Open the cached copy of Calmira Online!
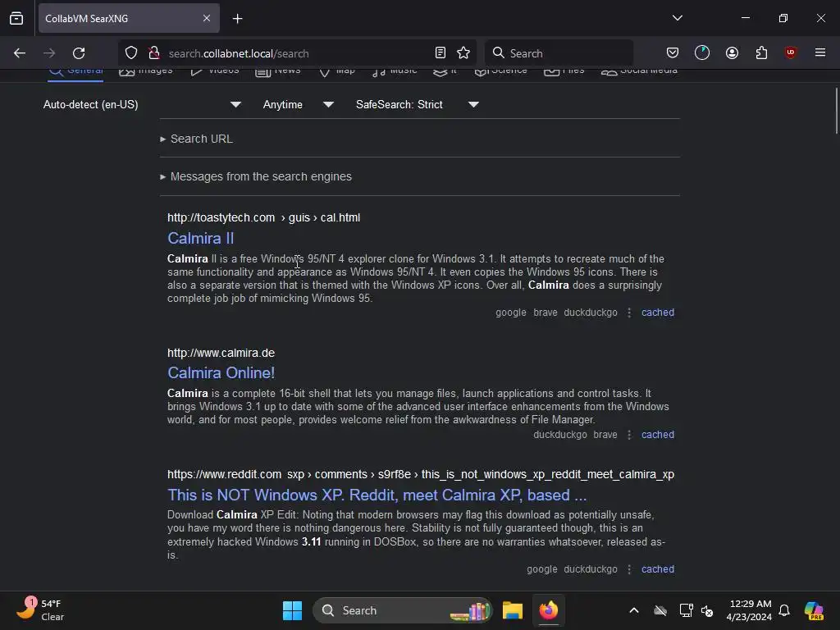 (x=658, y=435)
